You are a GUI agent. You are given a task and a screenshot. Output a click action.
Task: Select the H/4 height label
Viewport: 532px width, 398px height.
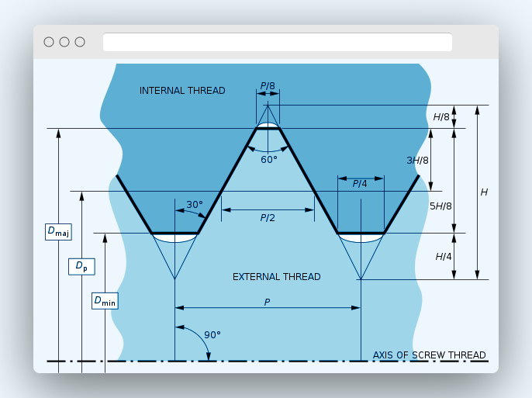tap(444, 257)
